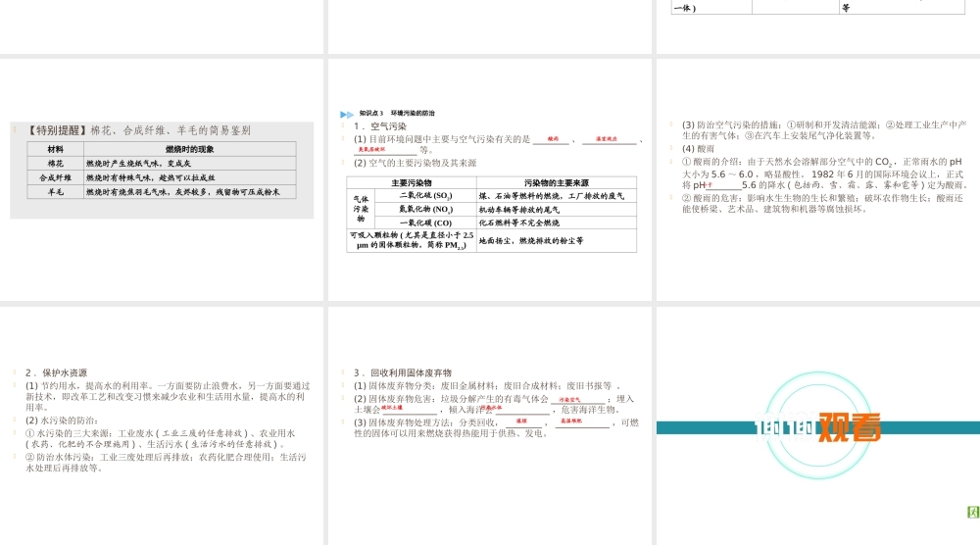Click the (4) 酸雨 line
This screenshot has width=980, height=545.
pos(698,149)
